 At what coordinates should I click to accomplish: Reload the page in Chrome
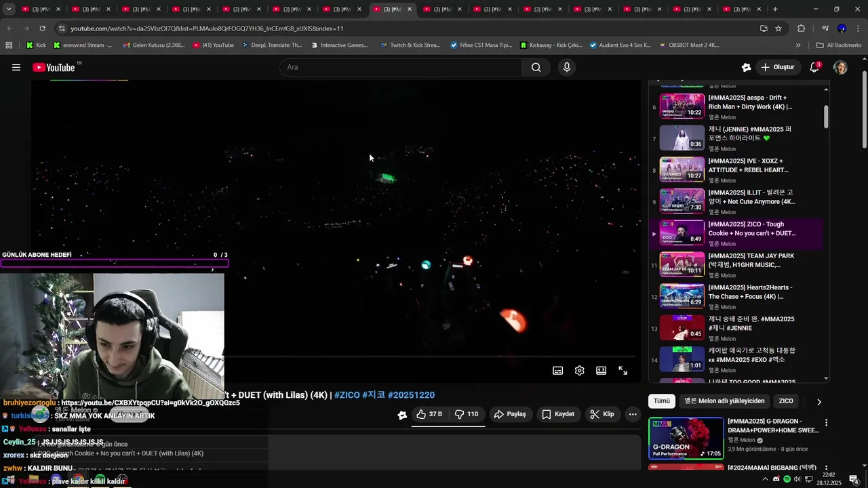coord(42,28)
